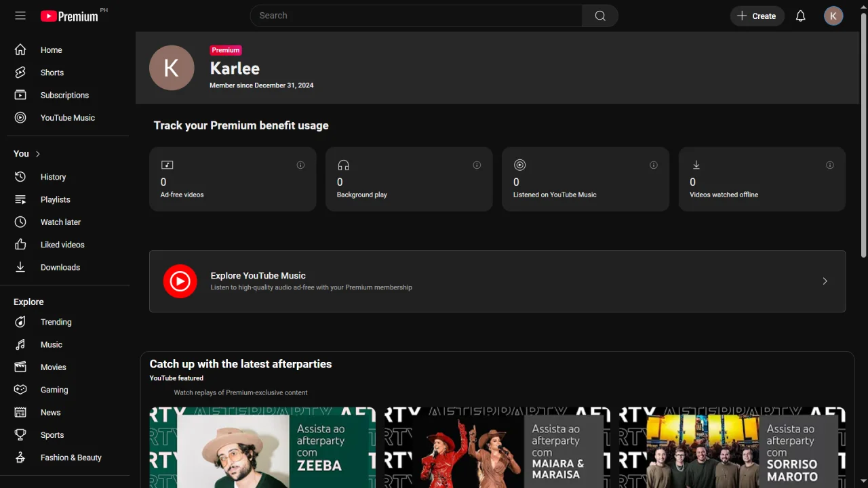868x488 pixels.
Task: Click the Trending flame icon
Action: click(20, 322)
